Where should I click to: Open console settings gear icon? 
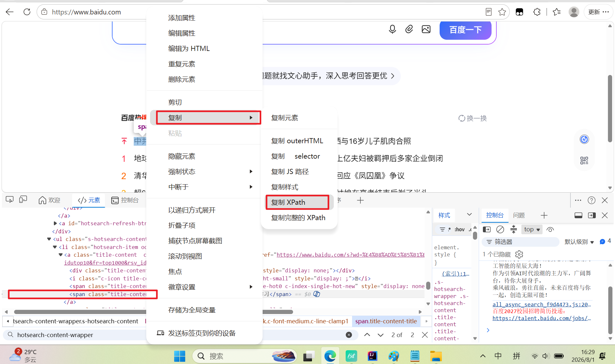pyautogui.click(x=519, y=254)
